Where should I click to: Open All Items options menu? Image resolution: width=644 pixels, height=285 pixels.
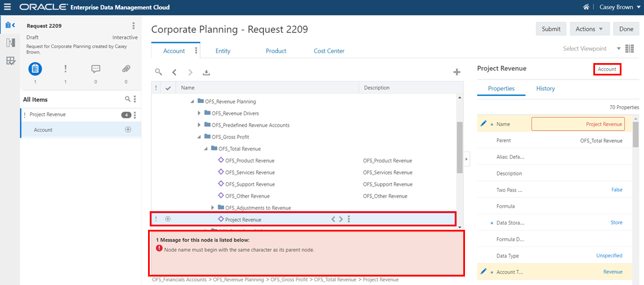pos(135,99)
